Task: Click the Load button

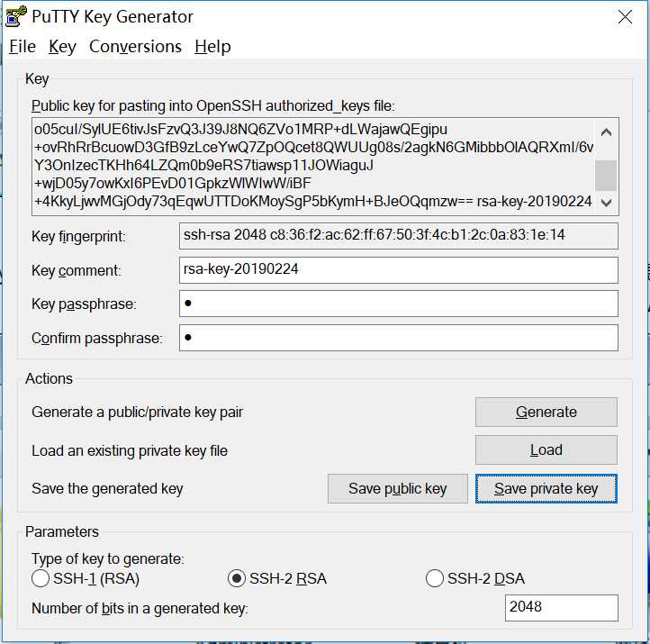Action: point(546,450)
